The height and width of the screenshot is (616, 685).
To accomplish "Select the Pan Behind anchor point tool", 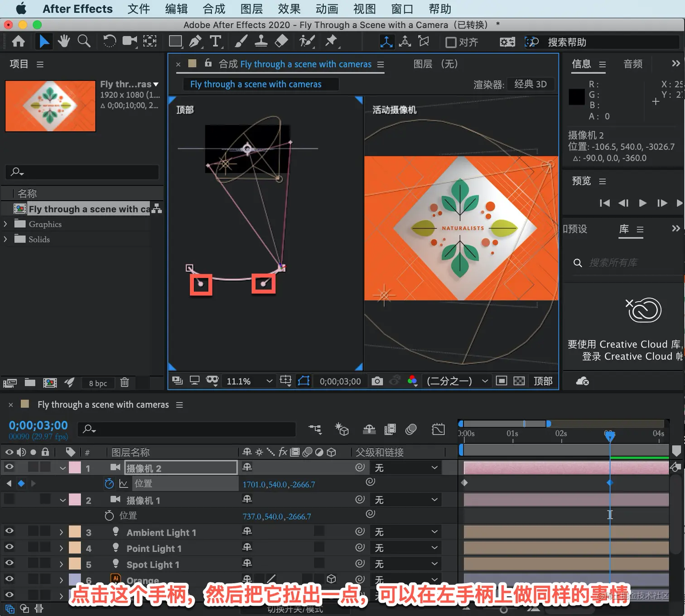I will pyautogui.click(x=150, y=42).
